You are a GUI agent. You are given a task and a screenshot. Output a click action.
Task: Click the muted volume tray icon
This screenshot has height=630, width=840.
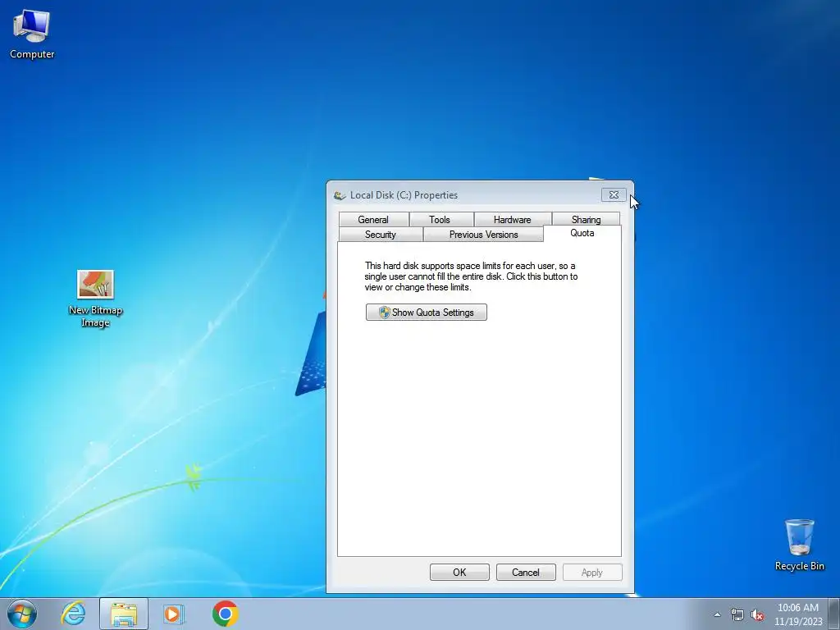point(757,614)
